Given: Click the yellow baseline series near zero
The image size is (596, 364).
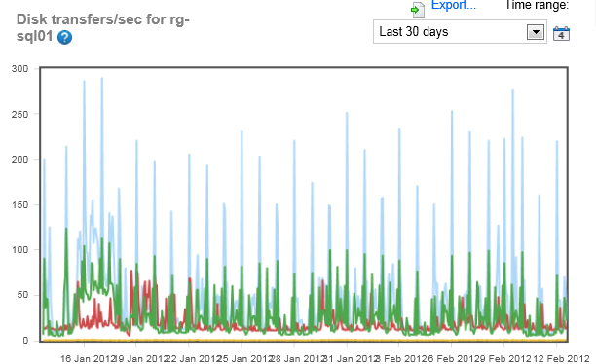Looking at the screenshot, I should 304,340.
